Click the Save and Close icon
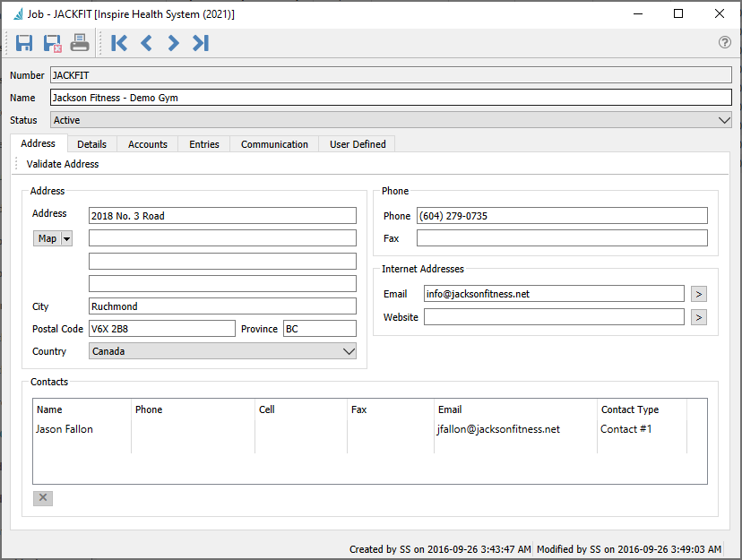The width and height of the screenshot is (742, 560). click(52, 43)
